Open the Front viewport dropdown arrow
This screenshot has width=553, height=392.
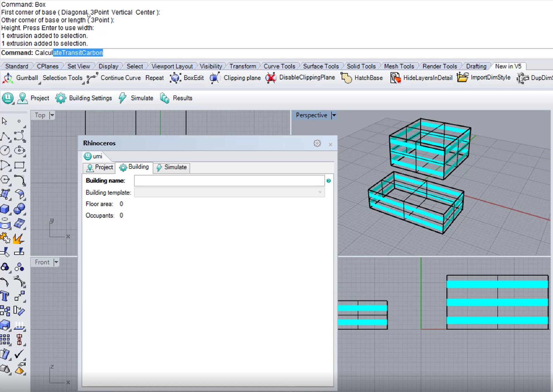pyautogui.click(x=56, y=262)
